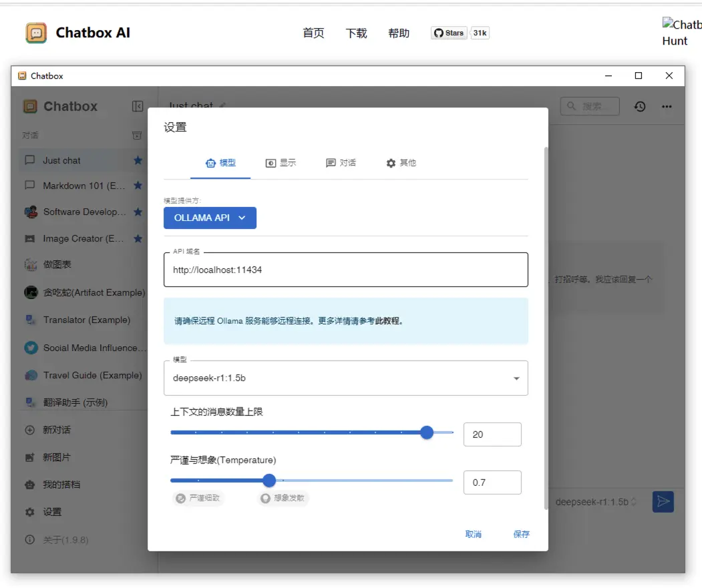Click the context message limit slider handle
Image resolution: width=702 pixels, height=588 pixels.
[x=427, y=432]
